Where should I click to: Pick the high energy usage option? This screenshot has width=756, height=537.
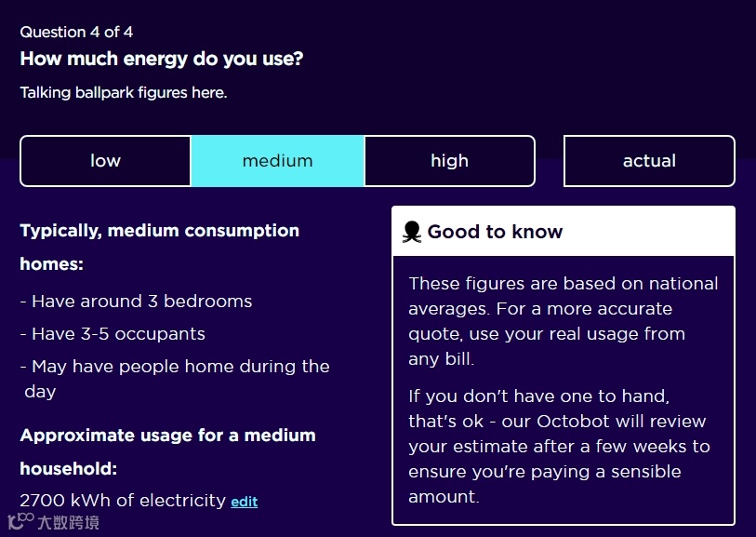click(449, 161)
